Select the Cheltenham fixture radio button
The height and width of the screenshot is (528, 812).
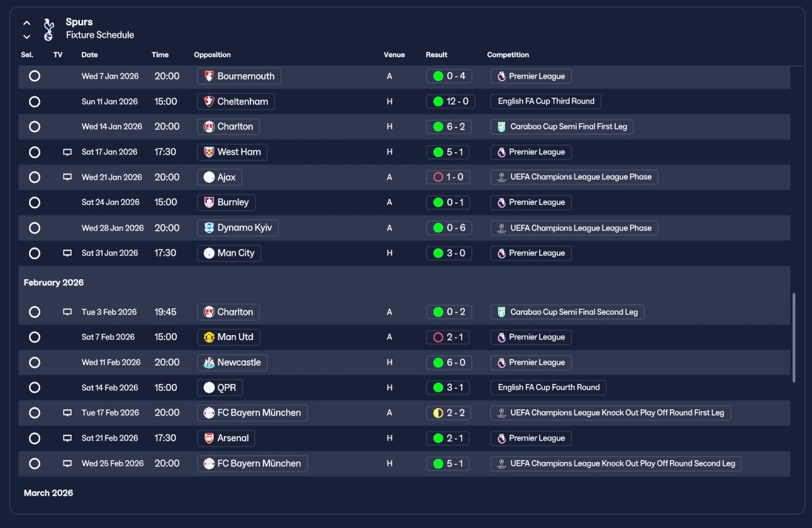(34, 102)
